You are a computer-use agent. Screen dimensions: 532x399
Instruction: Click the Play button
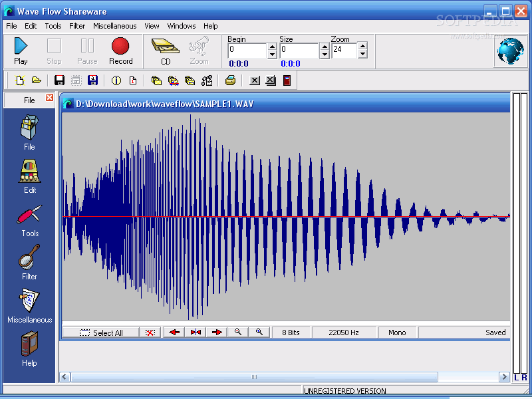pos(21,51)
